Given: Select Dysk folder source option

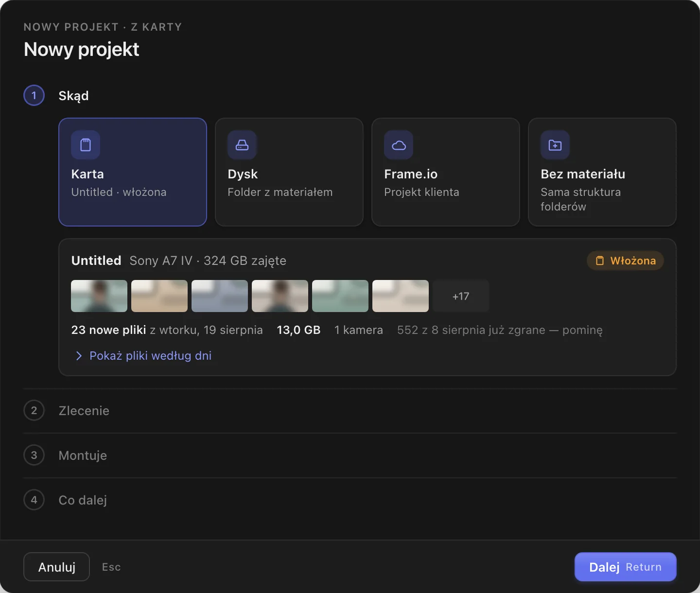Looking at the screenshot, I should (289, 172).
